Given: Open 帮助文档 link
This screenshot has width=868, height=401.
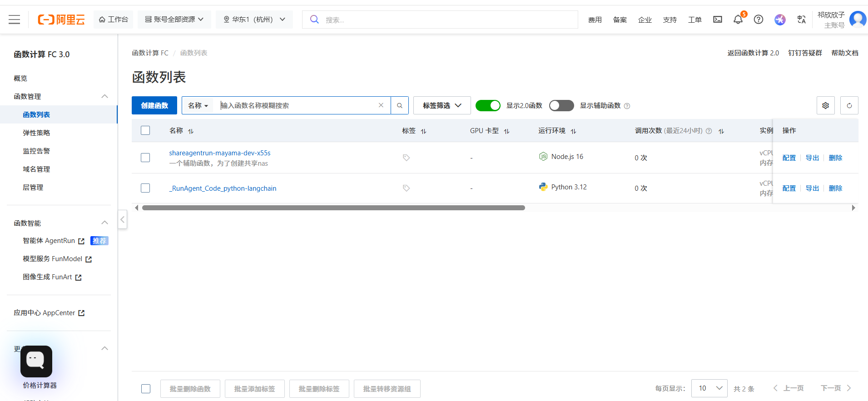Looking at the screenshot, I should pyautogui.click(x=845, y=53).
